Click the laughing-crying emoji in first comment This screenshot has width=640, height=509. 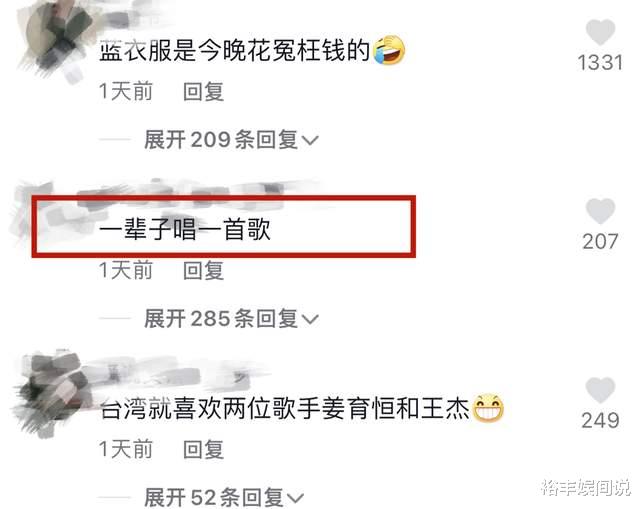(x=389, y=50)
